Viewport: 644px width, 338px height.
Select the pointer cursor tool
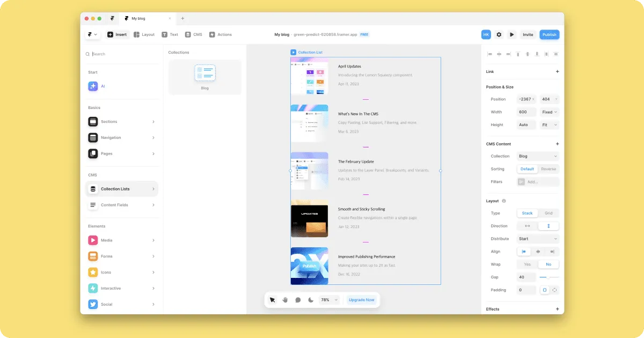(273, 300)
